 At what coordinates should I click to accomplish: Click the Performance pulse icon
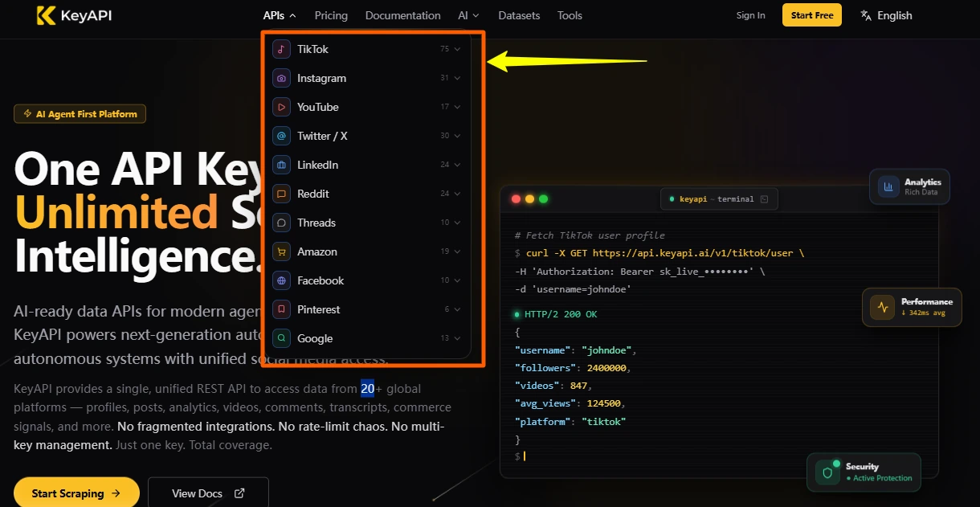tap(883, 307)
